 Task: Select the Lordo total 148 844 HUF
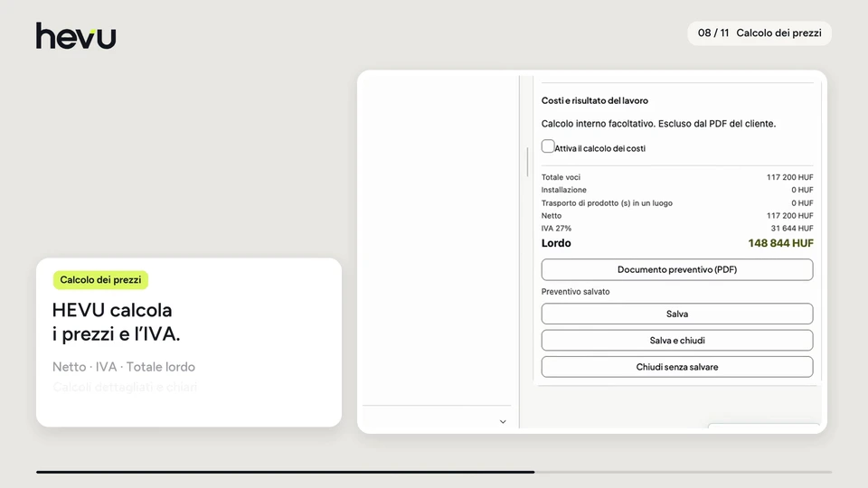point(780,243)
